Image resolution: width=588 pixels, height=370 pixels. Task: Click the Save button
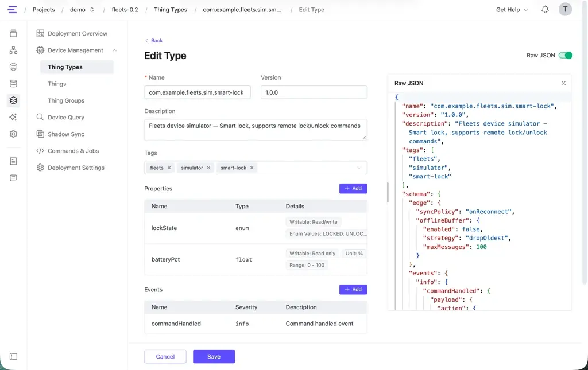tap(214, 356)
